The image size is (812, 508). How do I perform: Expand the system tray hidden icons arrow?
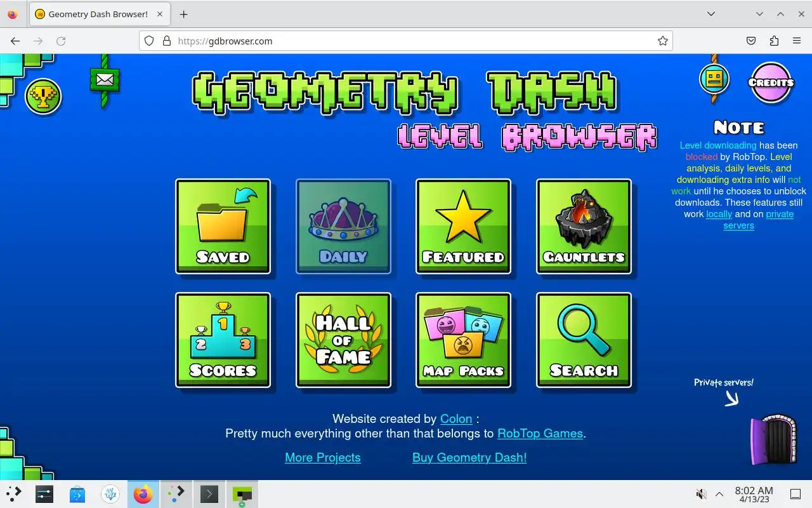[719, 494]
